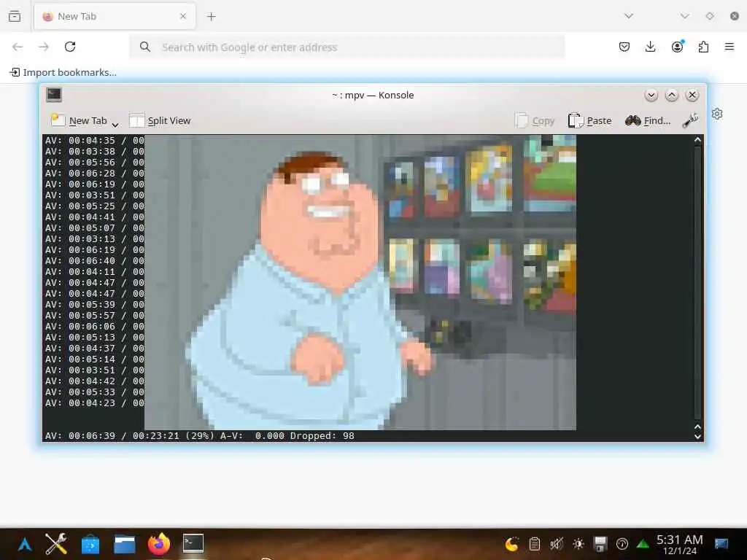The image size is (747, 560).
Task: Open clipboard tray icon
Action: (534, 544)
